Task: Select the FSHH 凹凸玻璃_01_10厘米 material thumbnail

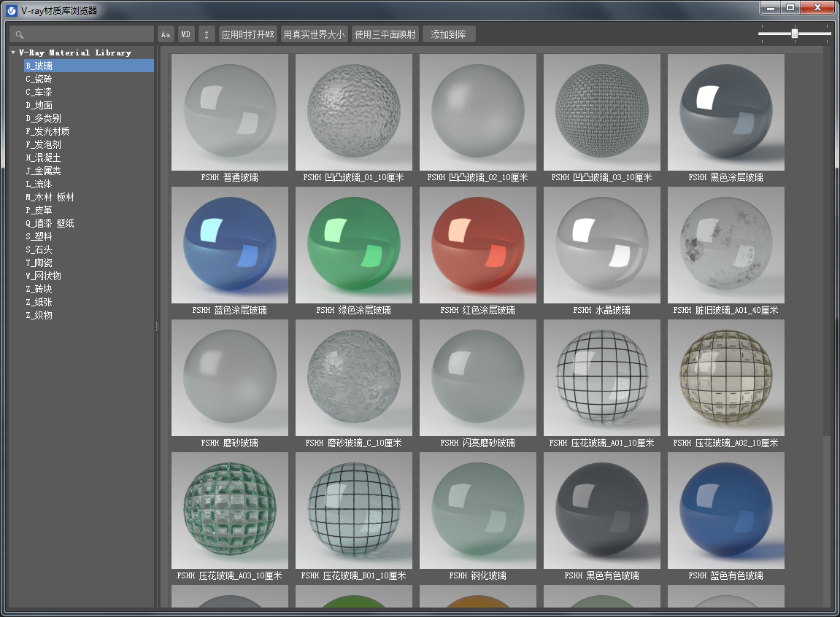Action: click(353, 112)
